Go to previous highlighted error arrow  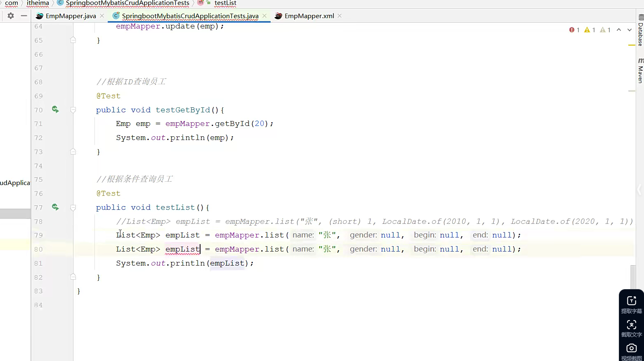[619, 30]
